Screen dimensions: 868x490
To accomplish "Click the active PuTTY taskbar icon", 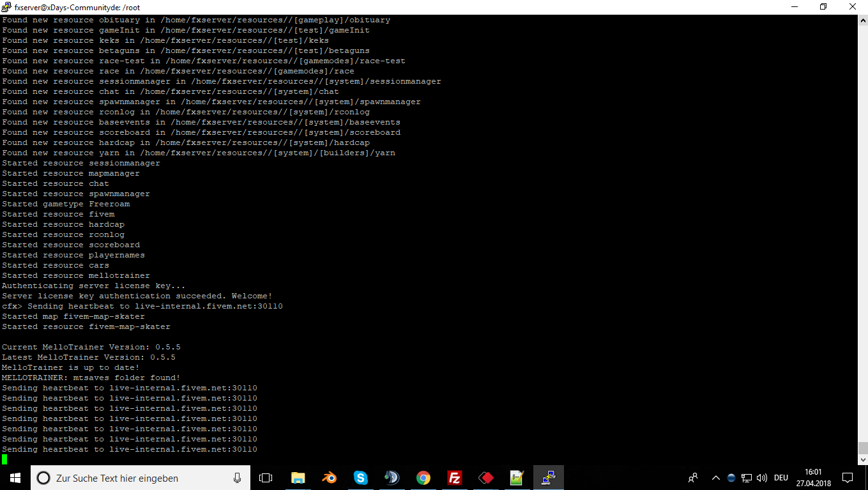I will 548,478.
